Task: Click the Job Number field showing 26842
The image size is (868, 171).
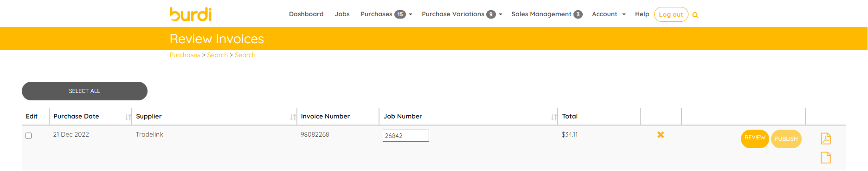Action: pyautogui.click(x=406, y=136)
